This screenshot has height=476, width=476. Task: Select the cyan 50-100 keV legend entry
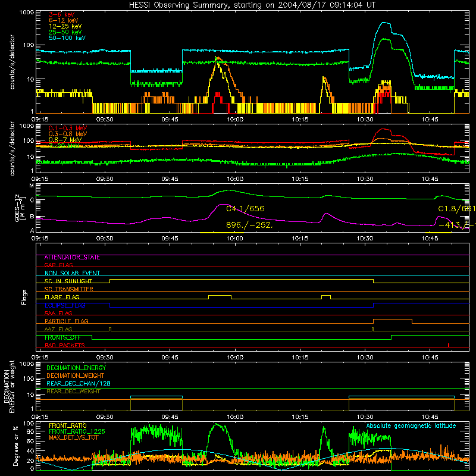point(67,38)
